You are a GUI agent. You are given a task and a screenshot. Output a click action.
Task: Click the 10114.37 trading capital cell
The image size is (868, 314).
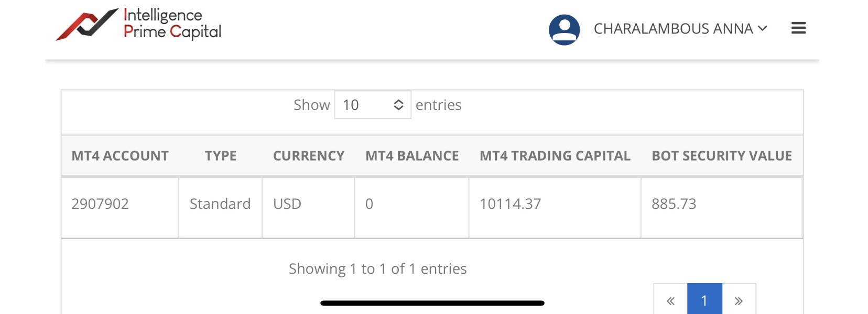pos(510,204)
